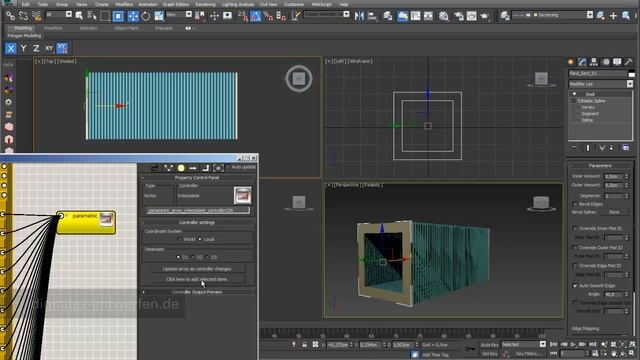Activate the Select and Rotate tool

[x=146, y=16]
